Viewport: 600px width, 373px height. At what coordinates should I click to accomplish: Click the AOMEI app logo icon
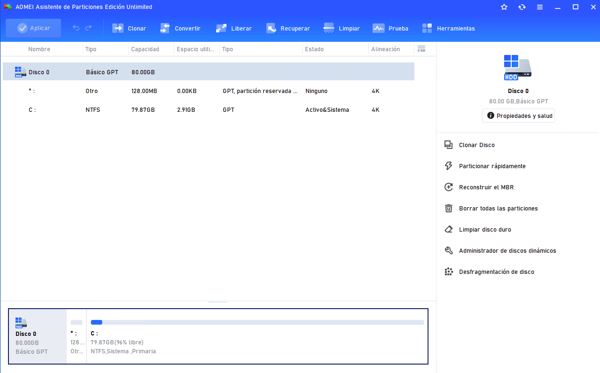8,7
